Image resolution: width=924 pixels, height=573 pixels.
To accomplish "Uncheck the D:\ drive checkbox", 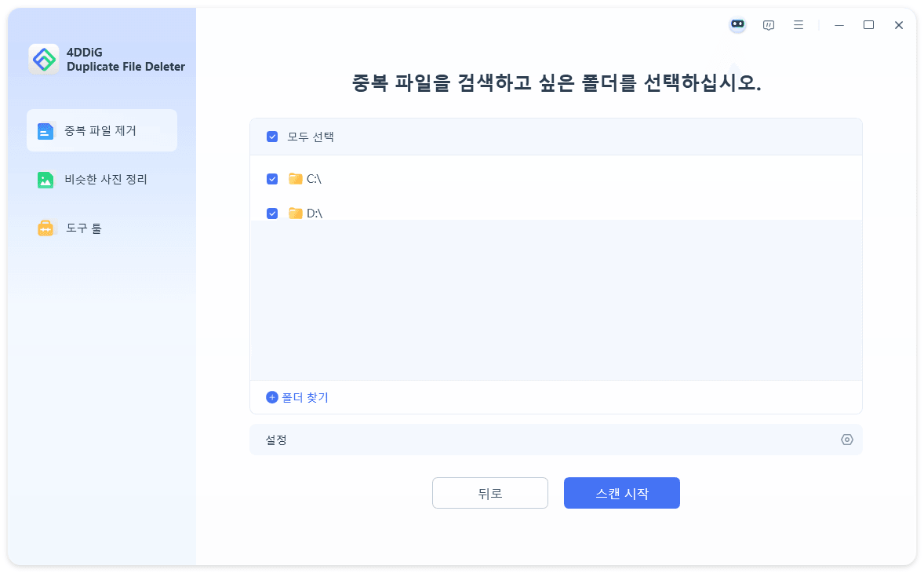I will tap(272, 213).
